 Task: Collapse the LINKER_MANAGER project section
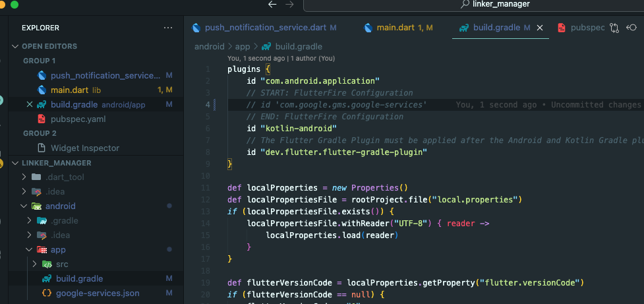(x=16, y=163)
